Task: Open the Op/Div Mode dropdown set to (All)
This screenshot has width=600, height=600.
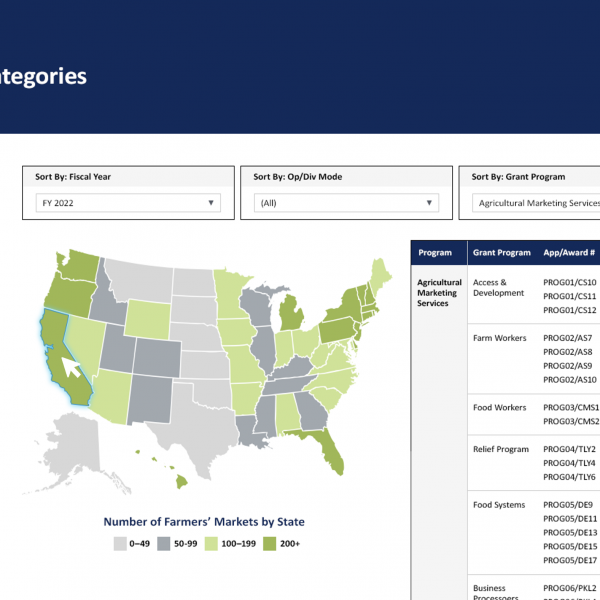Action: click(x=344, y=203)
